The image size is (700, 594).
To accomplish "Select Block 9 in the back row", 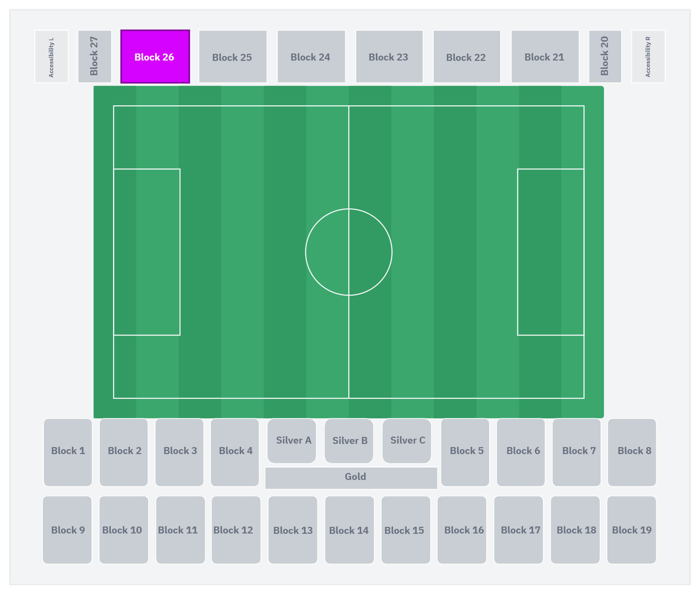I will (x=67, y=530).
